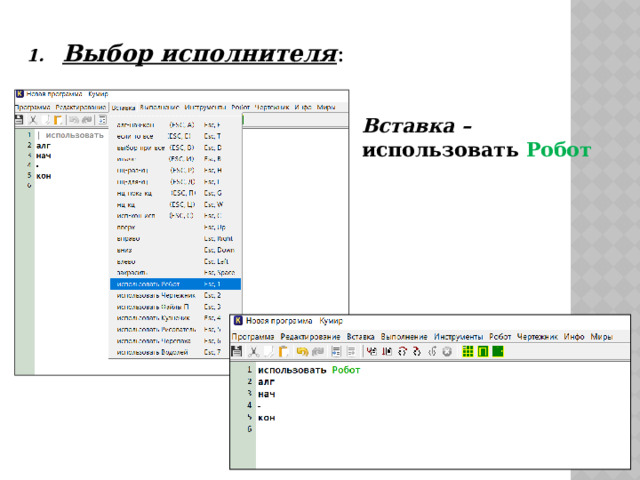This screenshot has width=640, height=480.
Task: Click 'кон' line in upper window editor
Action: click(x=44, y=176)
